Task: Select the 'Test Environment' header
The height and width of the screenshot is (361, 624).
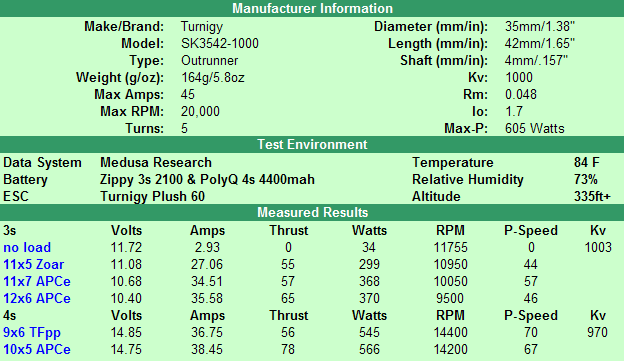Action: [312, 144]
